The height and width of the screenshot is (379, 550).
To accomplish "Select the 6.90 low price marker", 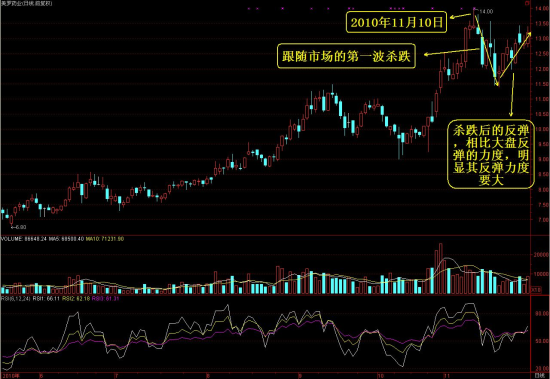I will [19, 227].
